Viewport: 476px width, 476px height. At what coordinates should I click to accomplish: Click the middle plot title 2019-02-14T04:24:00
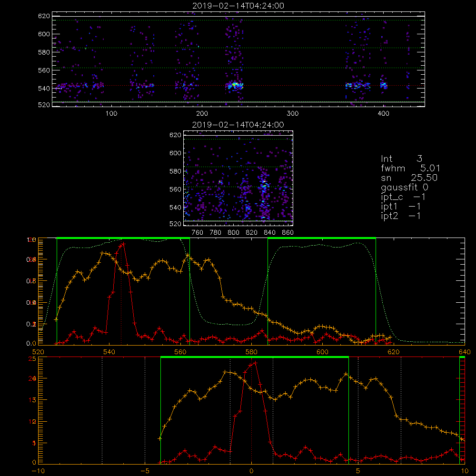pos(238,125)
